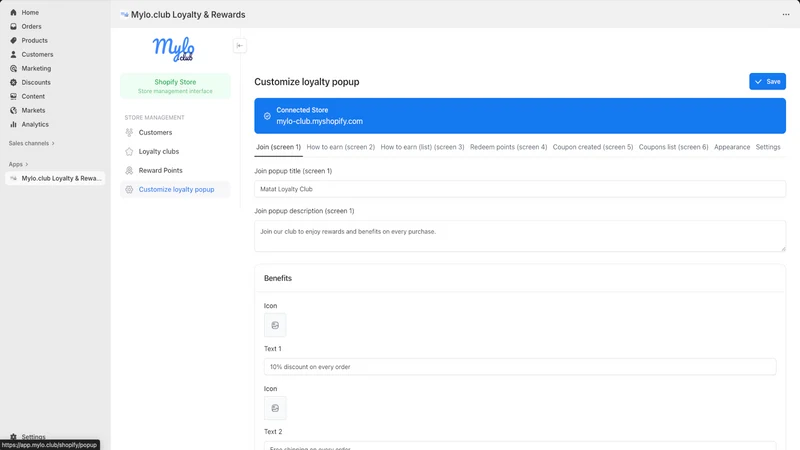Open the Discounts badge icon
Screen dimensions: 800x450
(x=13, y=82)
